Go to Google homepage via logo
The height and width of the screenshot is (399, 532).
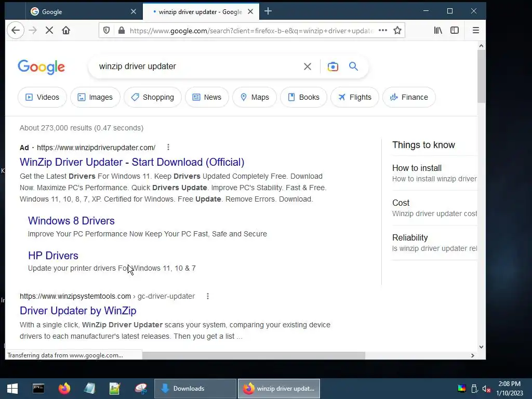click(41, 67)
